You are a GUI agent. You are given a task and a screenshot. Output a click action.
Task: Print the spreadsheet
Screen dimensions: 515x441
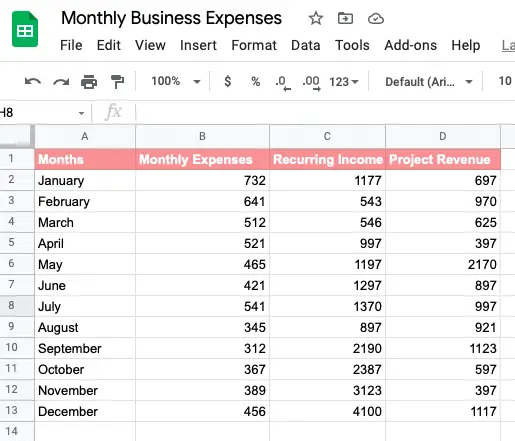pos(89,82)
